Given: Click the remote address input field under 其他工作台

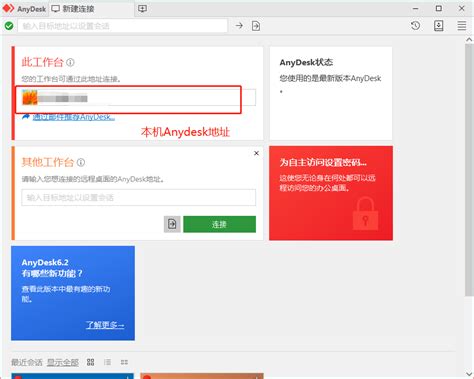Looking at the screenshot, I should click(139, 198).
